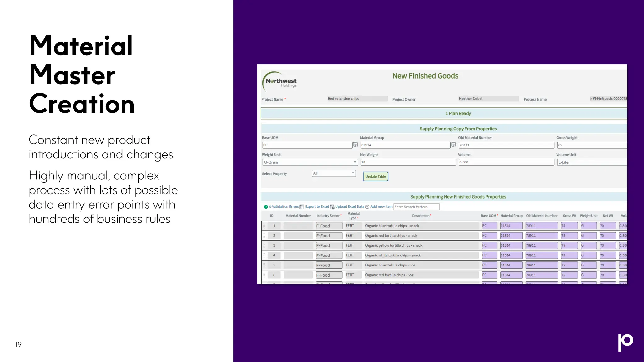The width and height of the screenshot is (644, 362).
Task: Click the Base UOM lookup search icon
Action: click(355, 145)
